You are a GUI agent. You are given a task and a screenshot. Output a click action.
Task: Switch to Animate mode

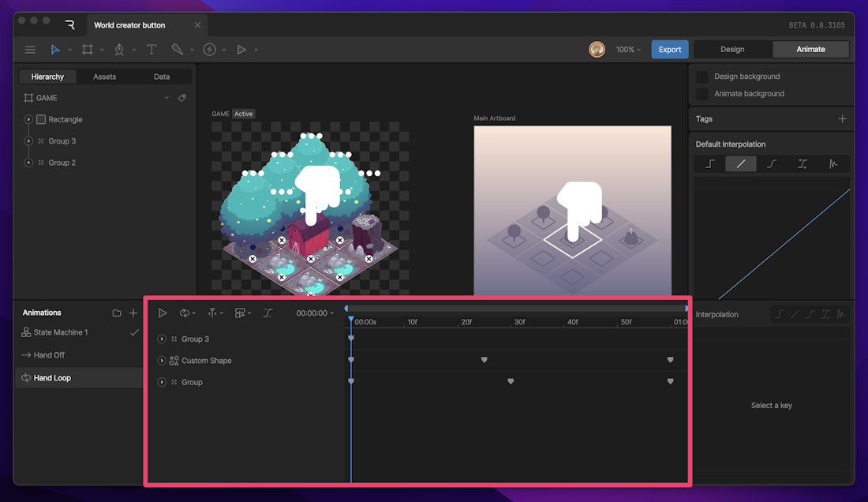point(810,48)
